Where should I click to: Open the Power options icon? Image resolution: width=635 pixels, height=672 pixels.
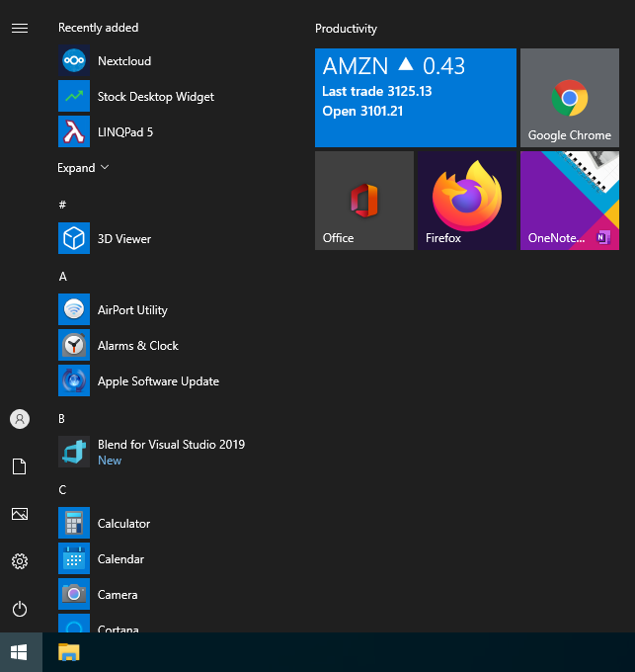[20, 609]
